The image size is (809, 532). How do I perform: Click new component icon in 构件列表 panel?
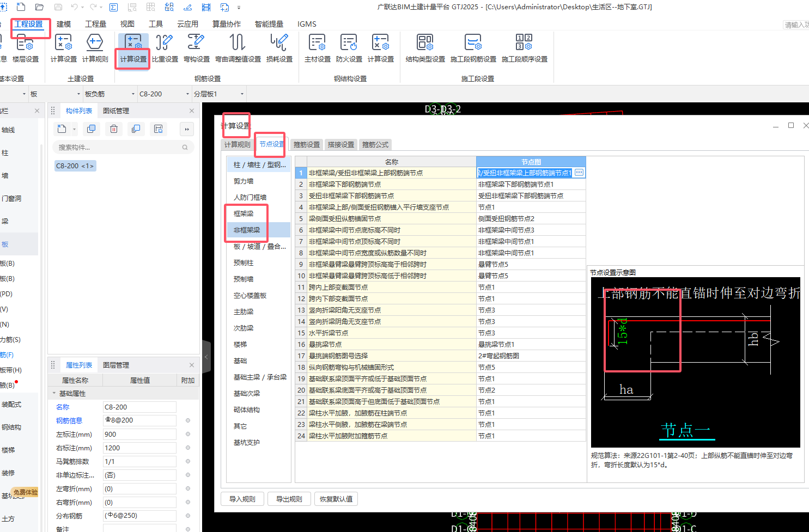point(62,129)
